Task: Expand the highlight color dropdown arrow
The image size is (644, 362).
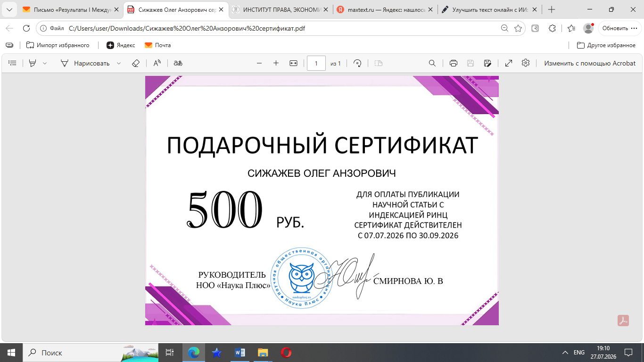Action: (x=45, y=63)
